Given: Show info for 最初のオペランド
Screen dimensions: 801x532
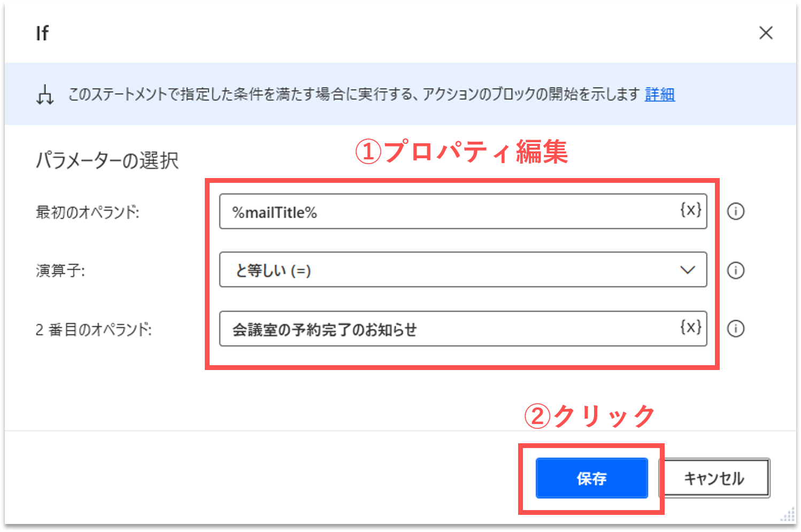Looking at the screenshot, I should tap(736, 212).
